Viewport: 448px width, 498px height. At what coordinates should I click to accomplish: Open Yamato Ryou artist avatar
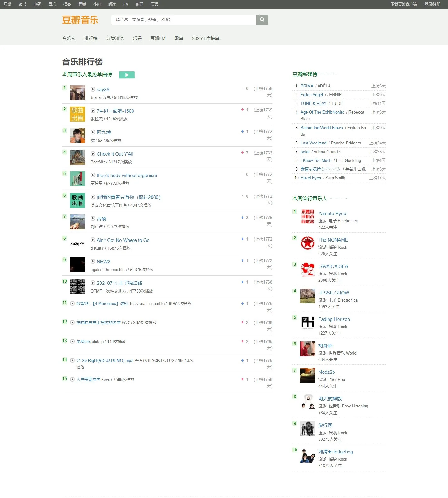pos(308,217)
